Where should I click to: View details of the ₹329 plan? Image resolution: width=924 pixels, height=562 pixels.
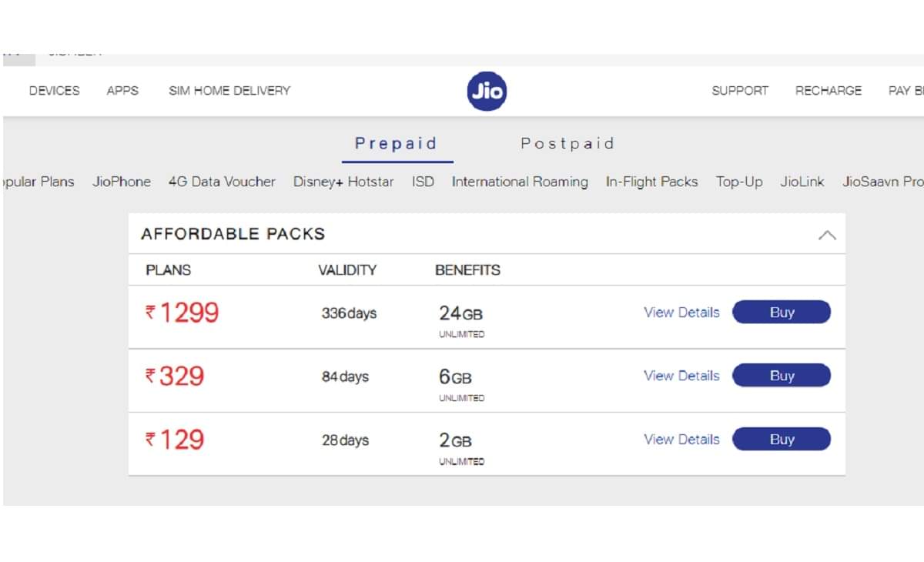pyautogui.click(x=681, y=376)
